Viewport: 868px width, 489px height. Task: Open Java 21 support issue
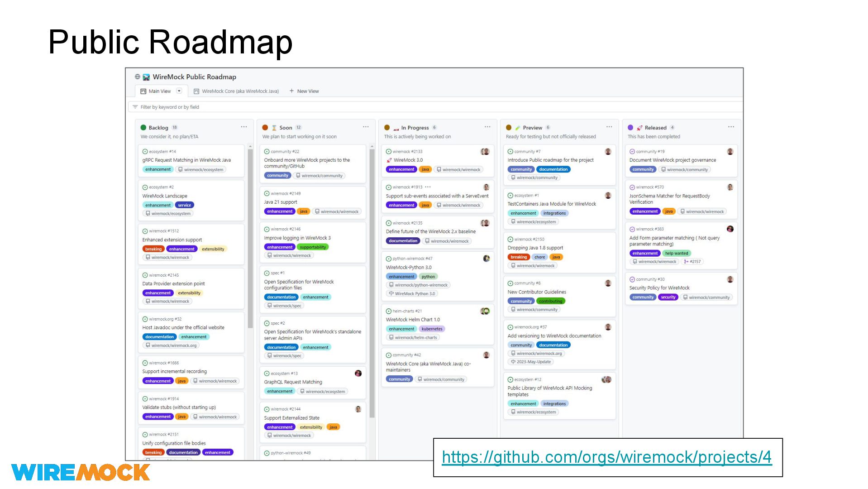pos(281,202)
